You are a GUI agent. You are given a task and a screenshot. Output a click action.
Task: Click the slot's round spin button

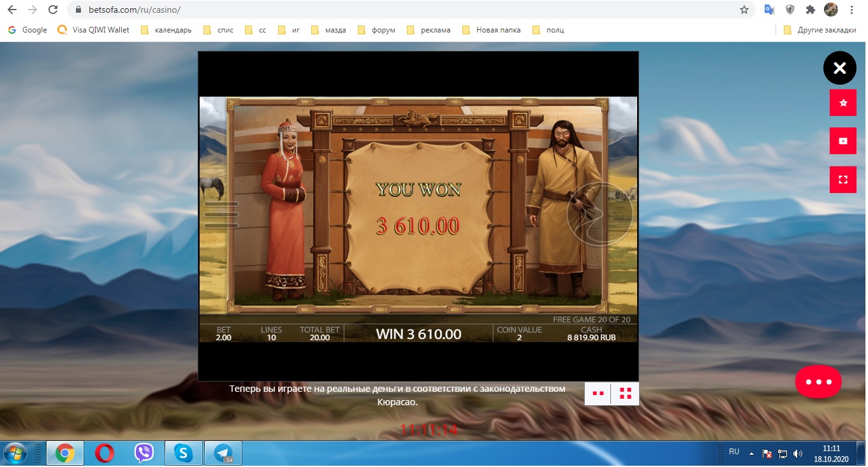point(600,214)
